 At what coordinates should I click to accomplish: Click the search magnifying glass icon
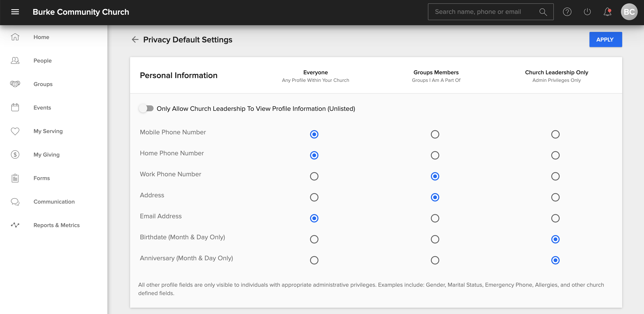(543, 12)
